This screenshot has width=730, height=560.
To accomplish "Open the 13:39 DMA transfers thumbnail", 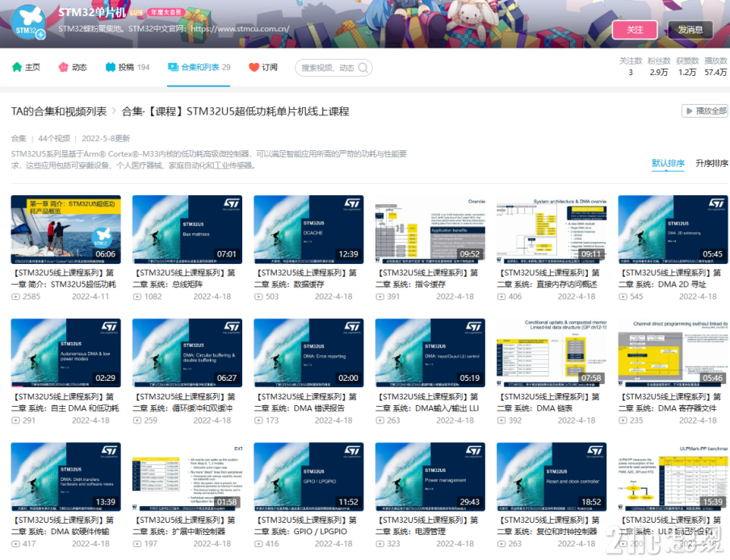I will [65, 477].
